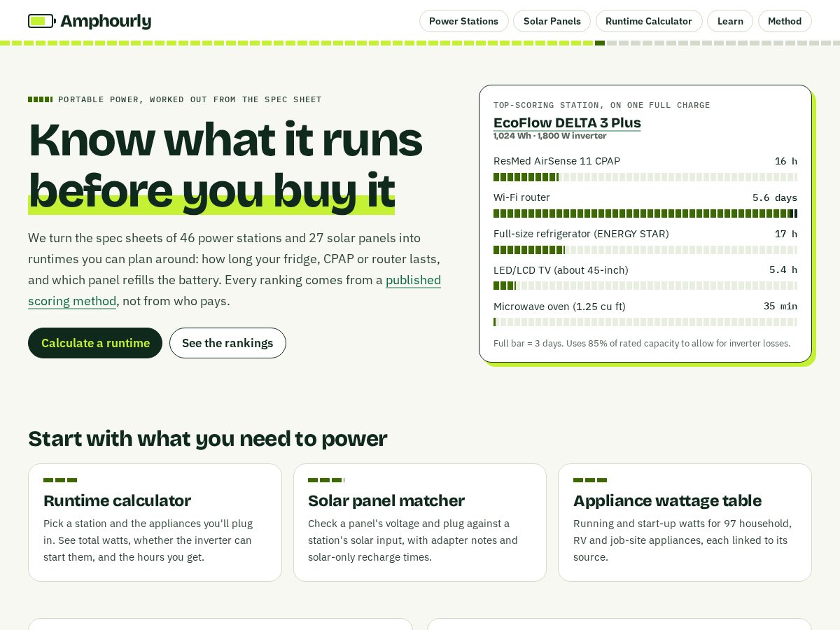Click the '35 min' microwave runtime value
This screenshot has height=630, width=840.
[x=780, y=307]
